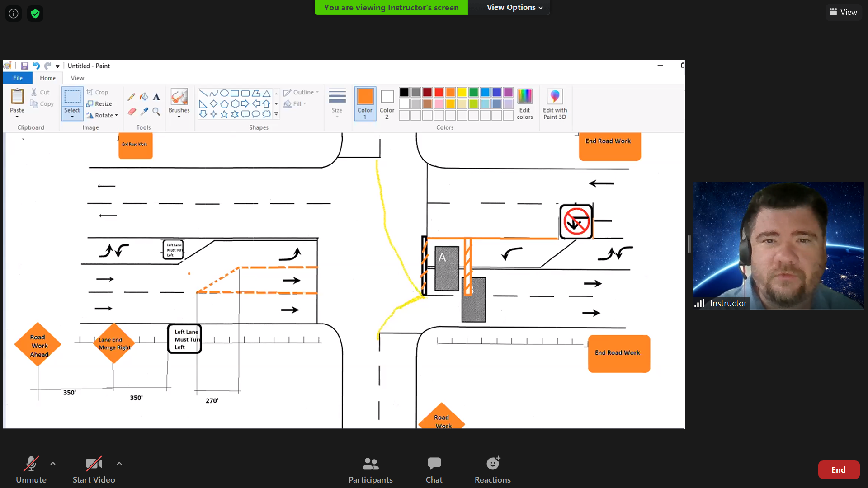Viewport: 868px width, 488px height.
Task: Pick the red color swatch
Action: pos(439,92)
